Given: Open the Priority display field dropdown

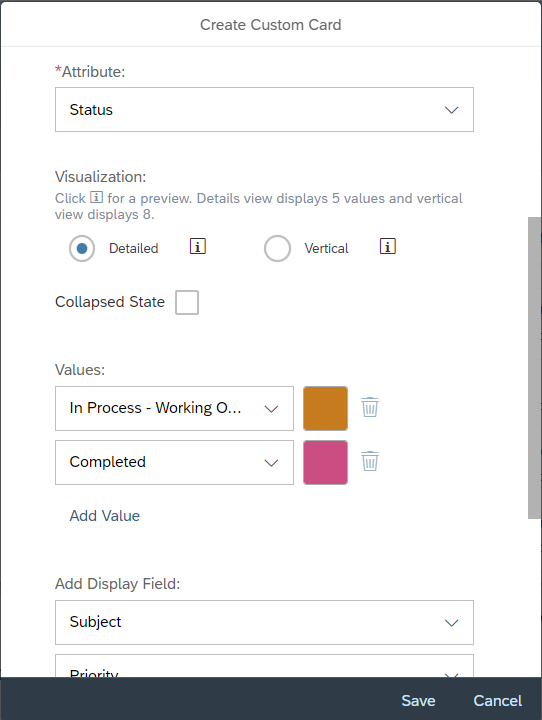Looking at the screenshot, I should point(264,666).
